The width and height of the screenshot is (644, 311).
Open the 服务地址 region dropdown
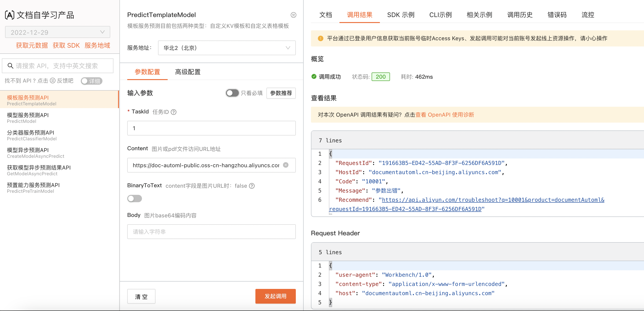point(227,48)
